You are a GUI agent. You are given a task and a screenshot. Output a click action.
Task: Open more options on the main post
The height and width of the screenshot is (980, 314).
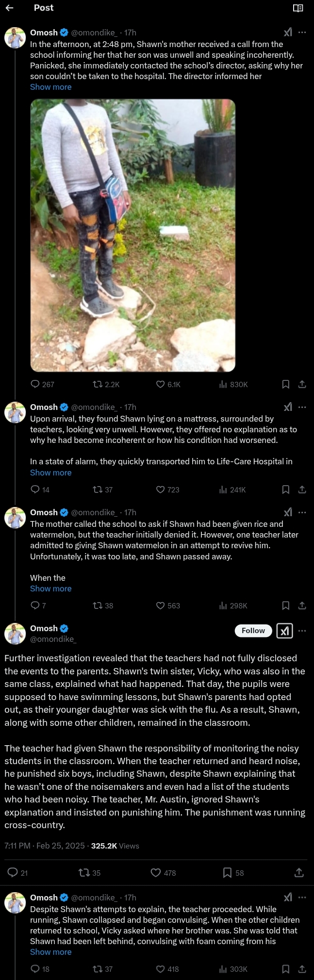point(302,631)
